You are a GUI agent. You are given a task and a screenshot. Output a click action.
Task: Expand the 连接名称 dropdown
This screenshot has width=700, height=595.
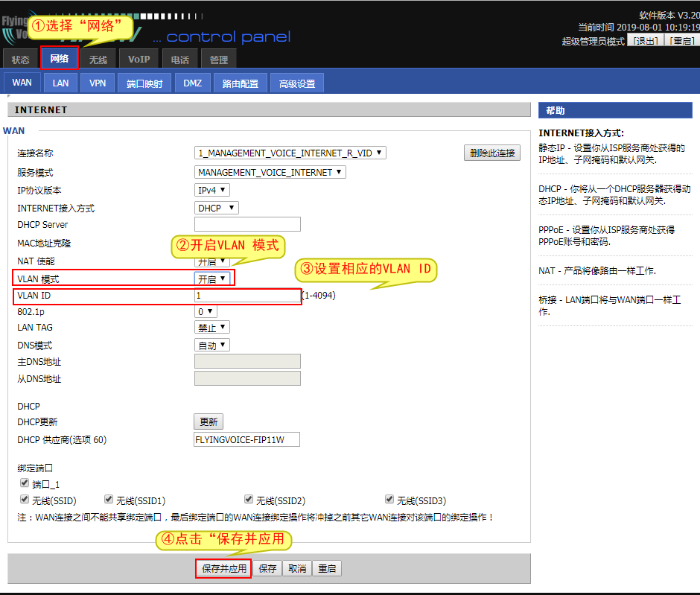290,153
